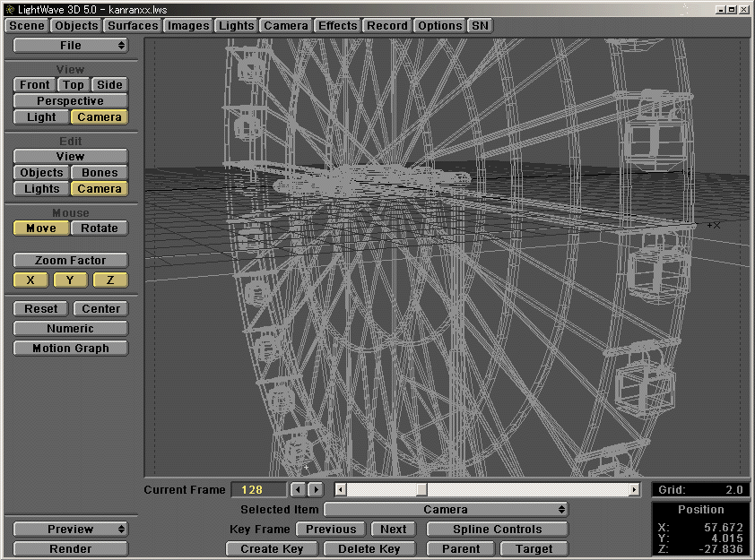Viewport: 755px width, 560px height.
Task: Click the Render button
Action: (x=70, y=547)
